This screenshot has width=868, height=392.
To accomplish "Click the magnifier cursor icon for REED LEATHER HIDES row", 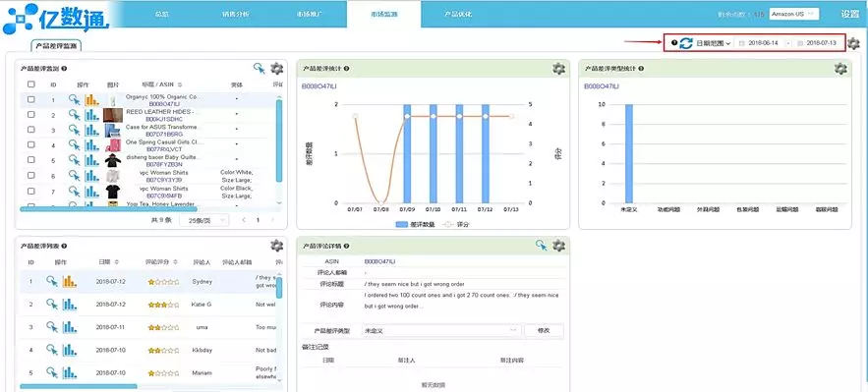I will [x=74, y=115].
